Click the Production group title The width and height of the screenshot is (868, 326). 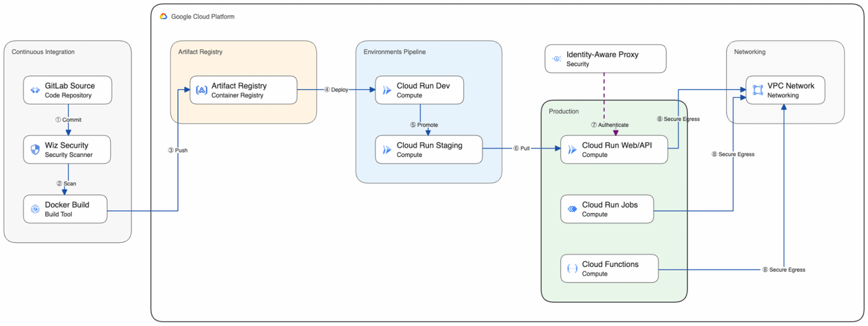coord(564,112)
